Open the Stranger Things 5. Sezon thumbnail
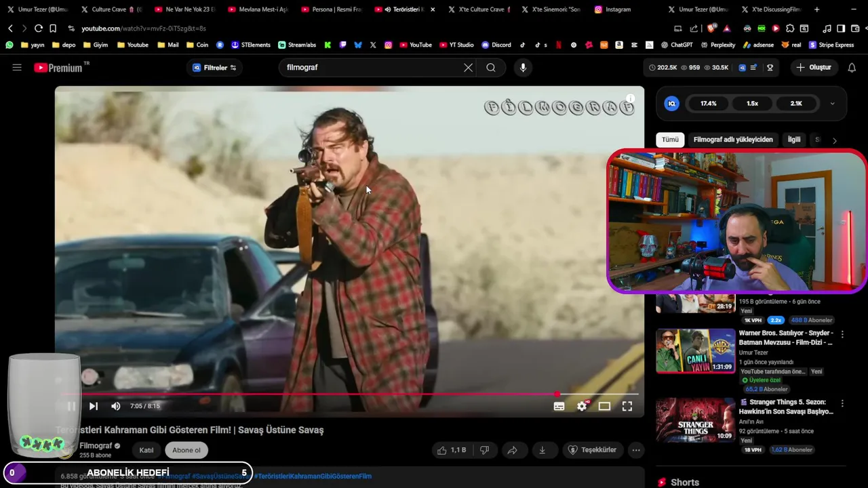 695,420
